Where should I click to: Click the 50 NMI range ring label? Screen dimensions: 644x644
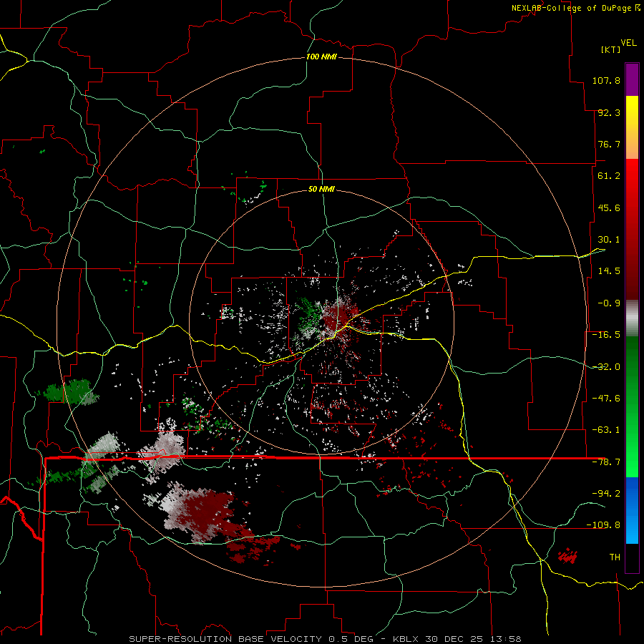coord(321,189)
